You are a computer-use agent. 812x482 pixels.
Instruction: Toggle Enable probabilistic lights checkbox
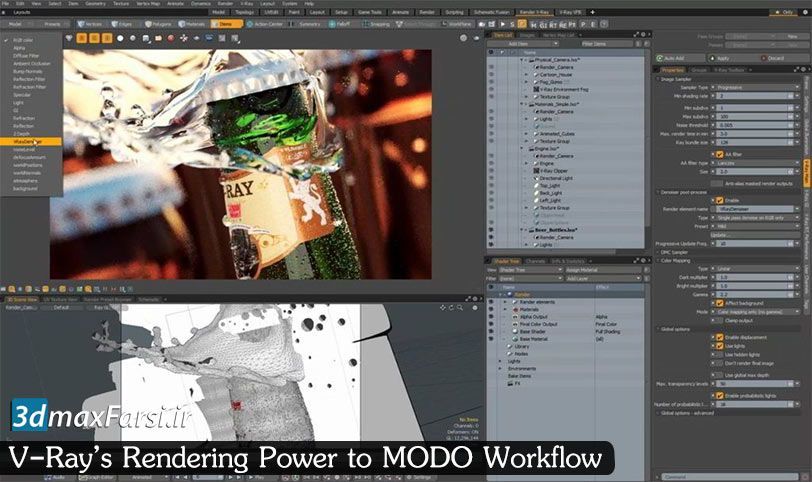click(x=719, y=396)
